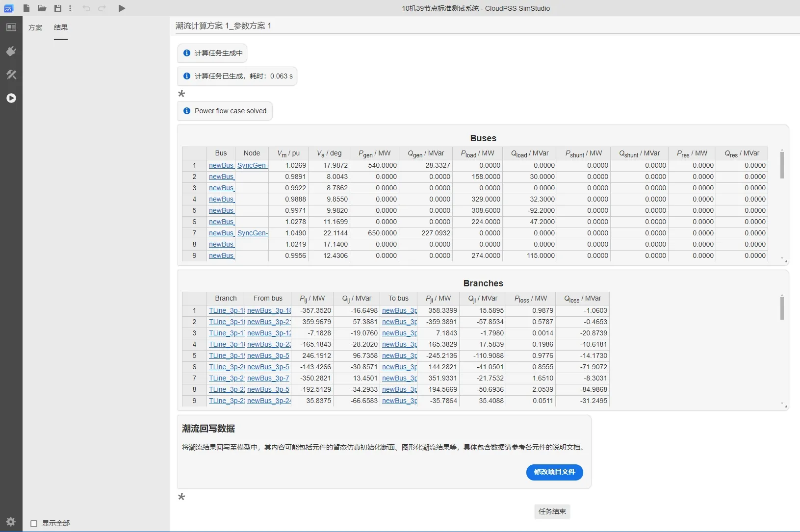Select row number 7 in Buses table
This screenshot has height=532, width=800.
[x=194, y=233]
